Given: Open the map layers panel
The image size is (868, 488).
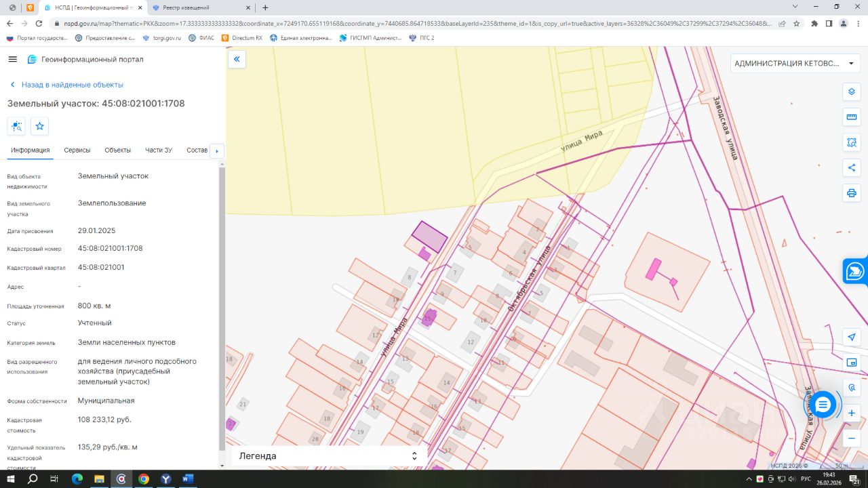Looking at the screenshot, I should coord(852,92).
